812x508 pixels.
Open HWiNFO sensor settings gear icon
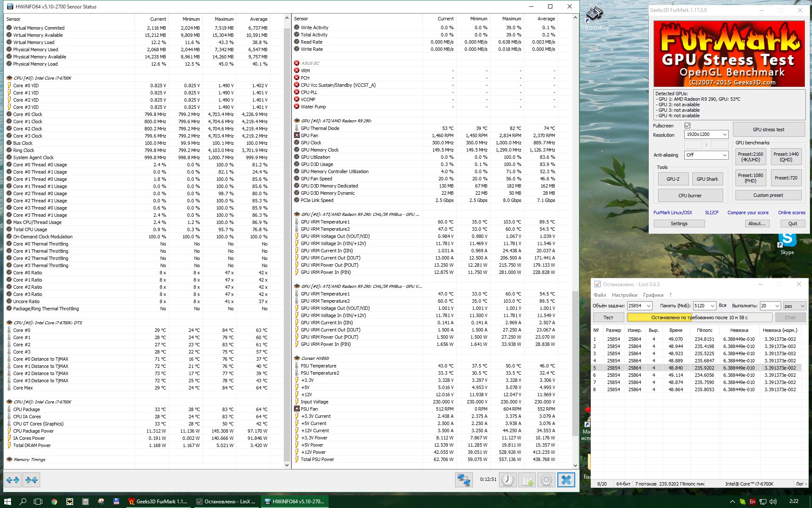(x=546, y=480)
